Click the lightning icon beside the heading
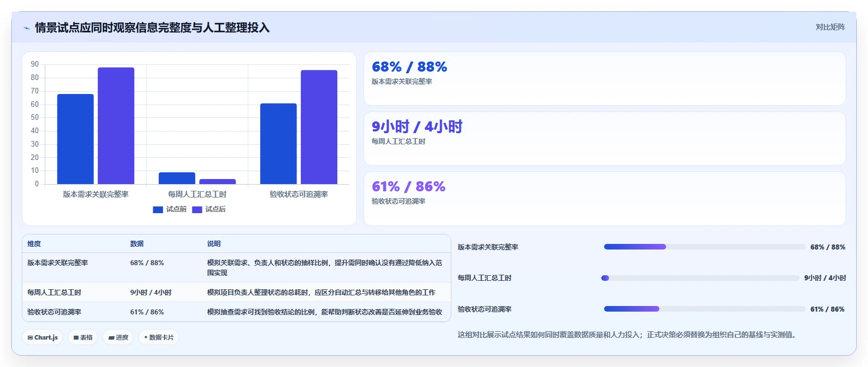 point(26,28)
